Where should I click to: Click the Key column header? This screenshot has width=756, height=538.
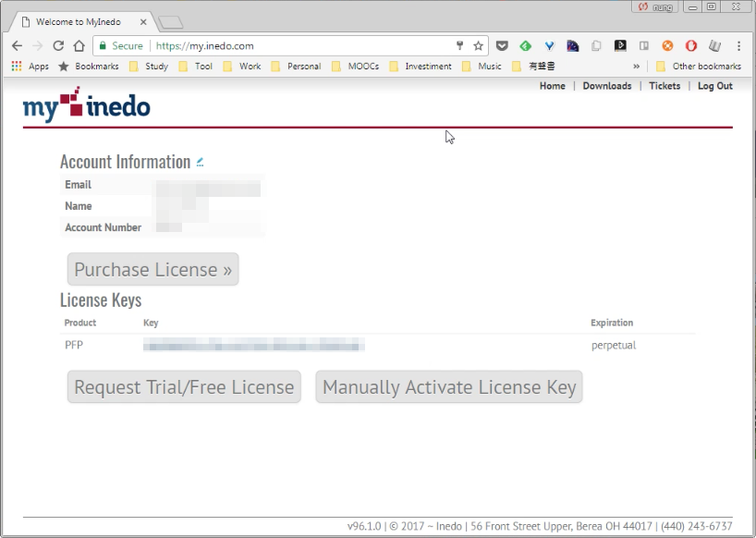coord(151,323)
